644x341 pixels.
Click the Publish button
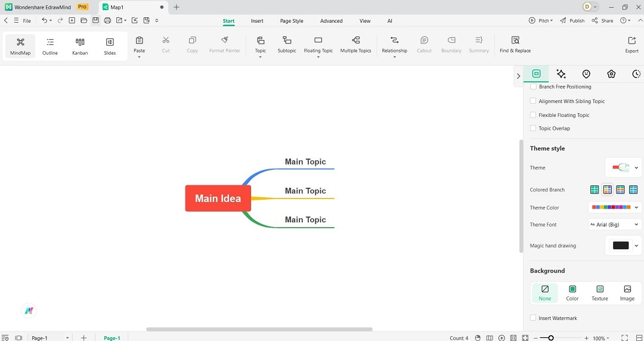[572, 20]
